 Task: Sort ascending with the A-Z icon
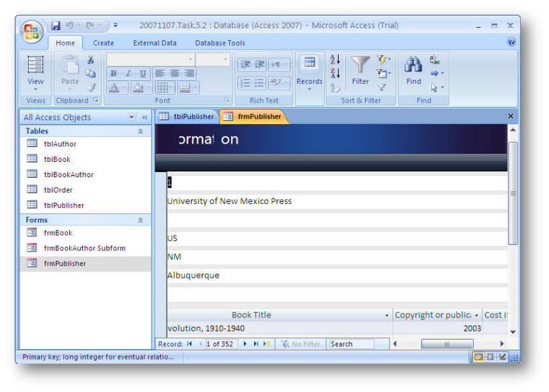pos(335,60)
